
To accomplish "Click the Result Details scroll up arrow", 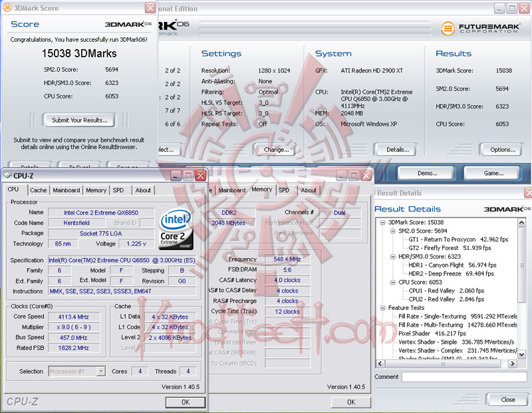I will (x=521, y=223).
